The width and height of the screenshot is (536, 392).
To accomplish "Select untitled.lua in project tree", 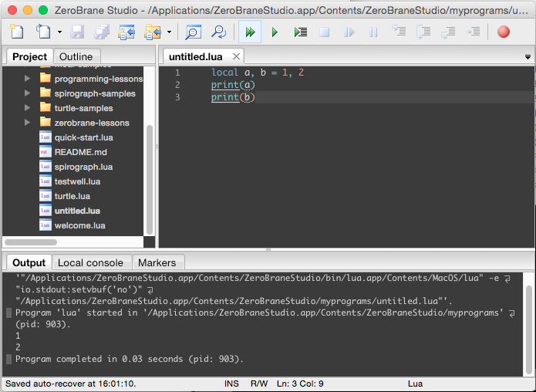I will pos(78,211).
